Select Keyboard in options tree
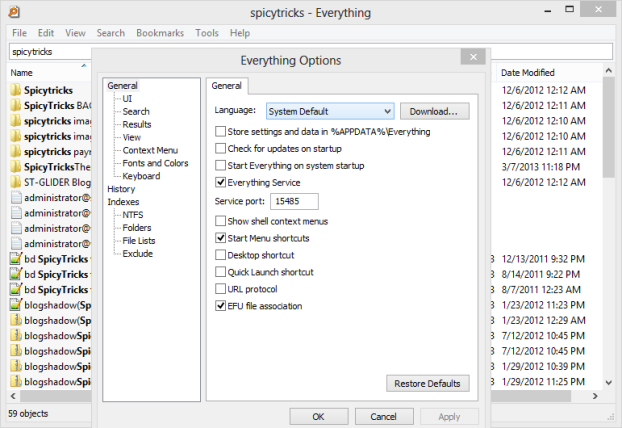This screenshot has width=622, height=428. pyautogui.click(x=141, y=176)
